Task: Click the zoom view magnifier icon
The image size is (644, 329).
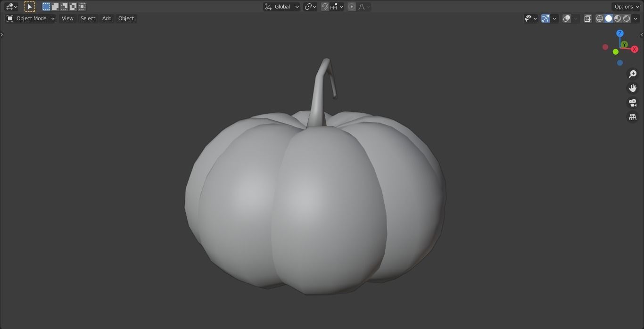Action: [633, 74]
